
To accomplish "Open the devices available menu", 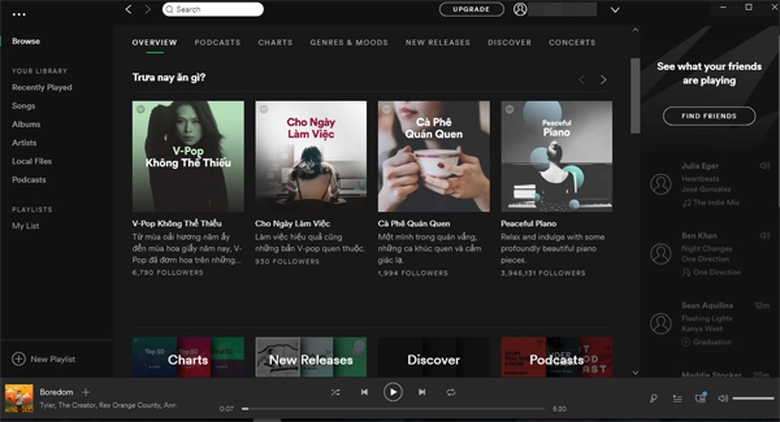I will tap(700, 398).
